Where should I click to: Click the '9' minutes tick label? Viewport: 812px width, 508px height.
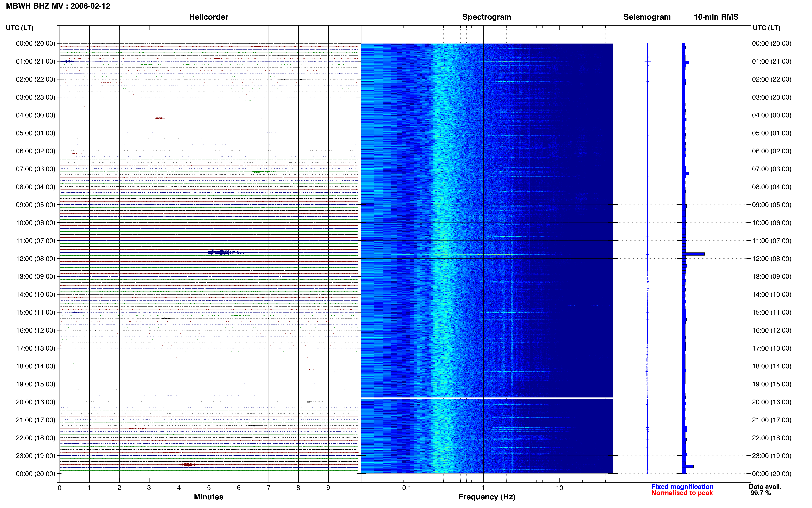328,487
